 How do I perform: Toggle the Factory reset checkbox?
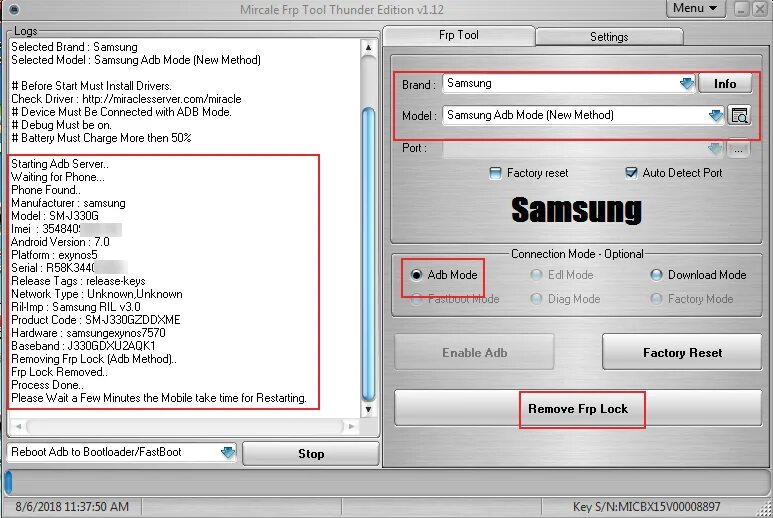[495, 173]
